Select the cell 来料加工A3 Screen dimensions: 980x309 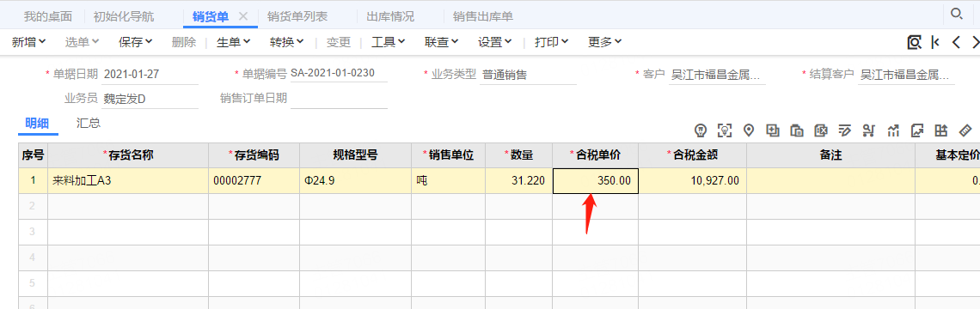click(128, 181)
